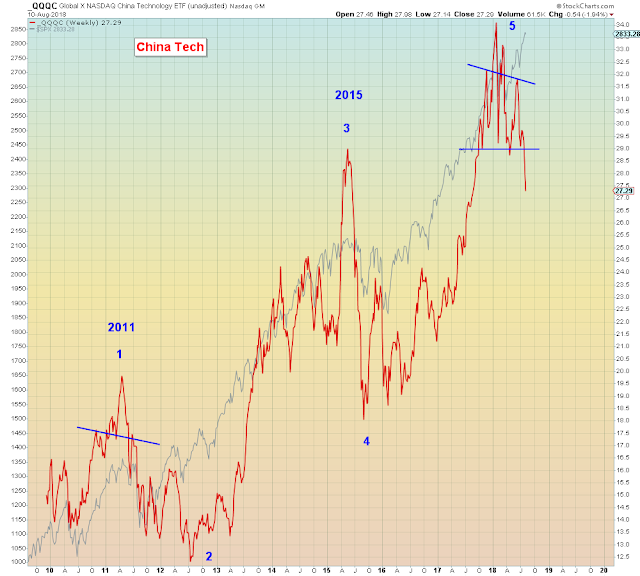Click '_QQQC (Weekly) 27.29' legend entry
640x576 pixels.
[x=81, y=23]
